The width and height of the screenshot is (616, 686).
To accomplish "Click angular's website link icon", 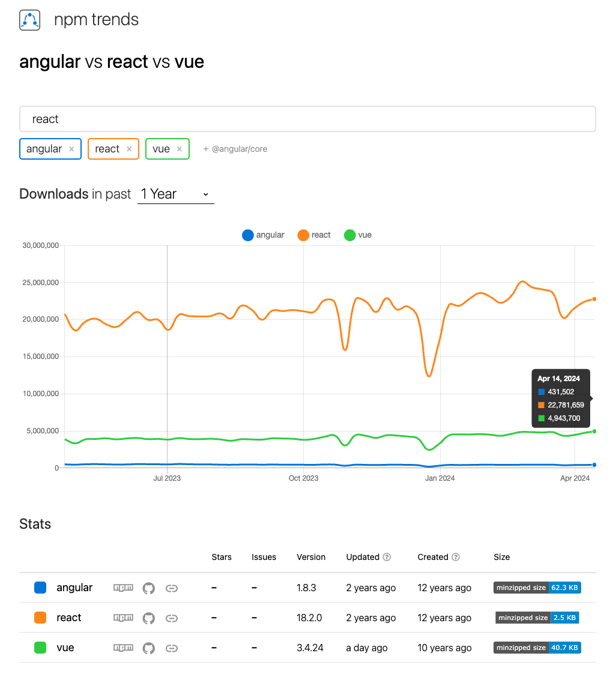I will (x=172, y=588).
